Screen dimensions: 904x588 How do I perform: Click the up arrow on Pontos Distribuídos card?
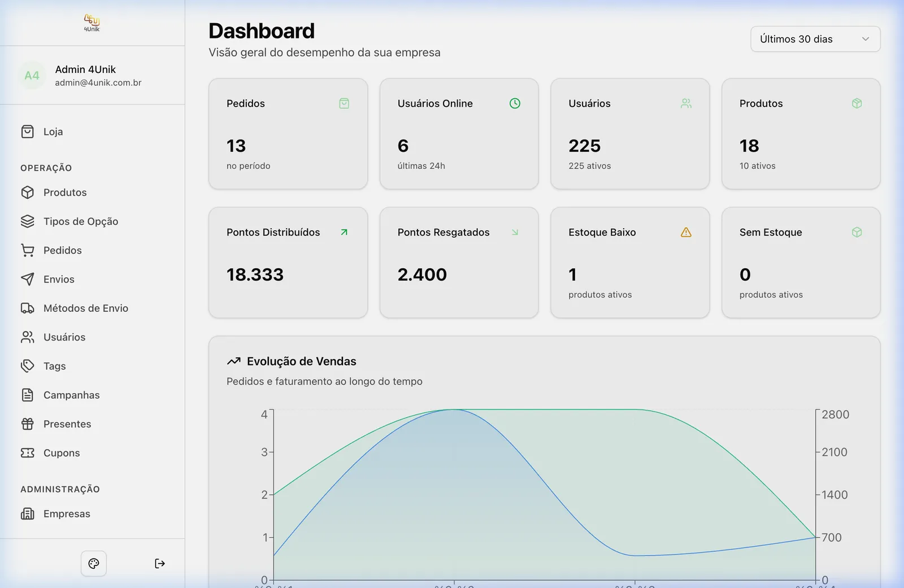pos(344,232)
